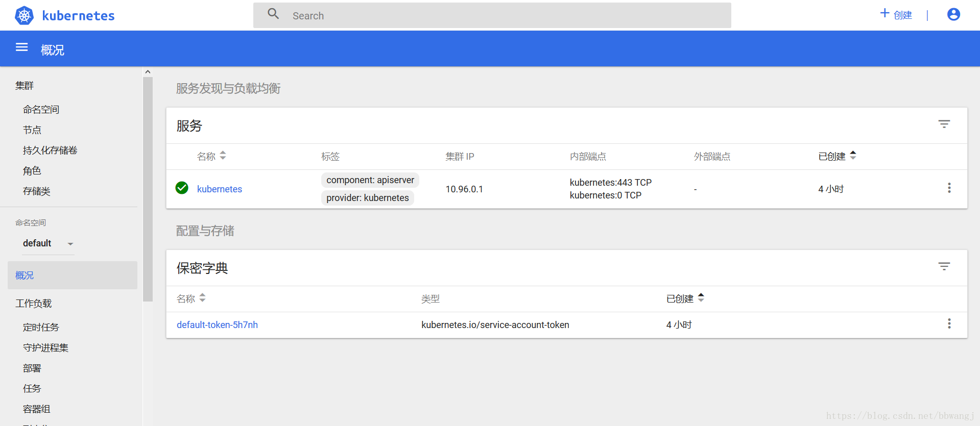980x426 pixels.
Task: Open 节点 nodes page
Action: [x=32, y=130]
